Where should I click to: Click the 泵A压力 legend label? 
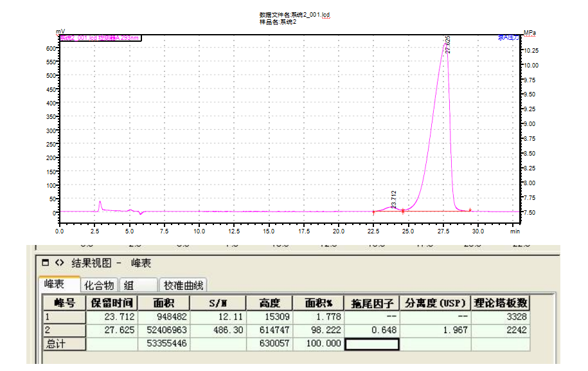pos(508,38)
